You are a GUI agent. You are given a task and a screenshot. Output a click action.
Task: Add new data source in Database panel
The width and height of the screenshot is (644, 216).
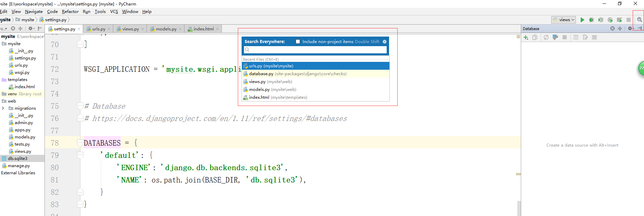[x=526, y=37]
